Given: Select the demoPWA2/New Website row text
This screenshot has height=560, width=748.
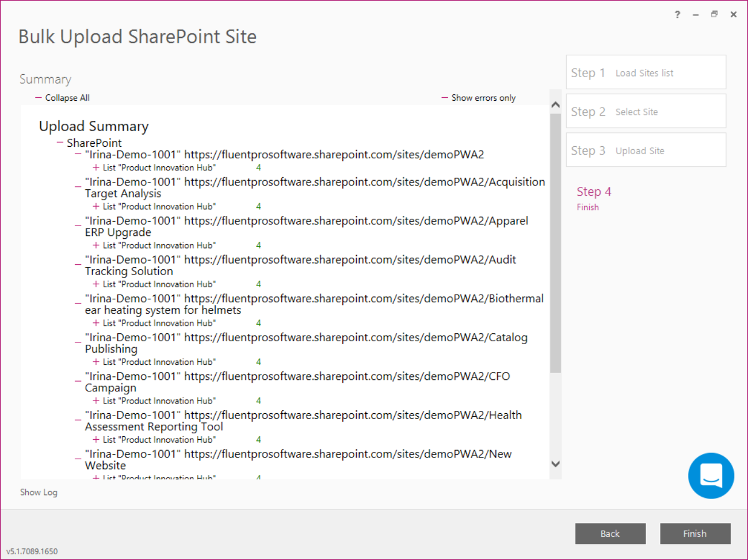Looking at the screenshot, I should click(x=298, y=459).
